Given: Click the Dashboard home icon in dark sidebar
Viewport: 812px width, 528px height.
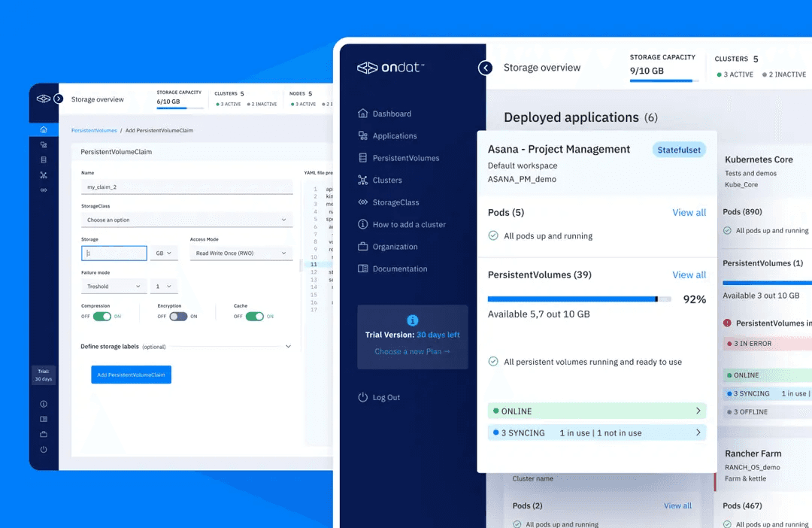Looking at the screenshot, I should 362,114.
